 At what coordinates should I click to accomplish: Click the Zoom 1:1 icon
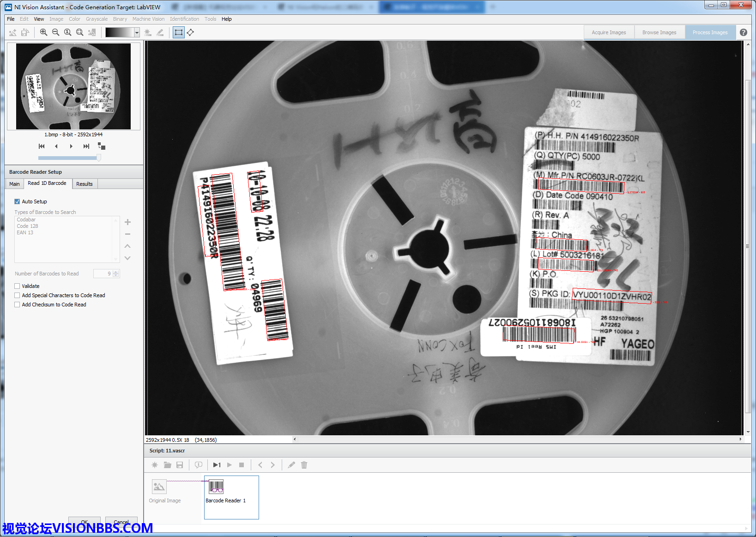pos(67,32)
